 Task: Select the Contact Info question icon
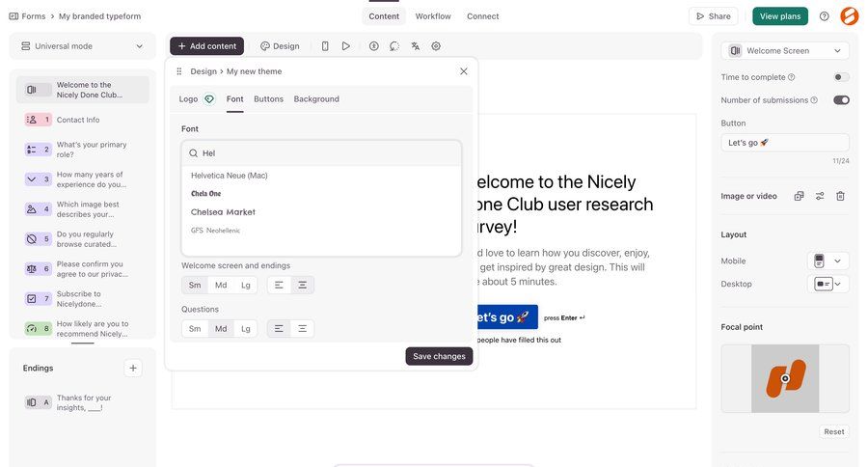[38, 120]
